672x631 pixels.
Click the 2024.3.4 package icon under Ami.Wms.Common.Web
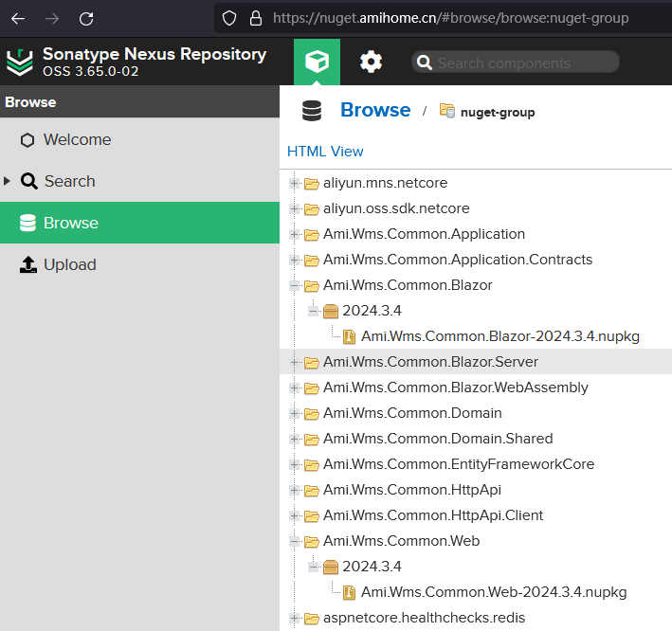tap(330, 567)
